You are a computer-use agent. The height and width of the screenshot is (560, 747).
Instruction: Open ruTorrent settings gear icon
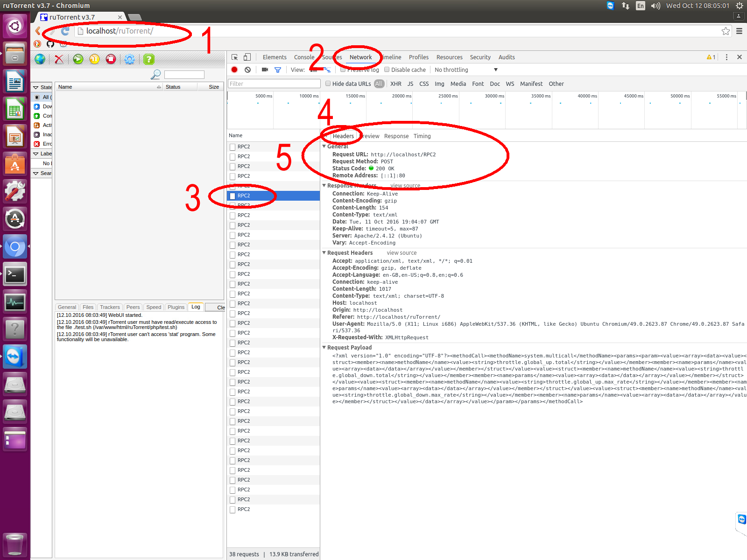(130, 59)
